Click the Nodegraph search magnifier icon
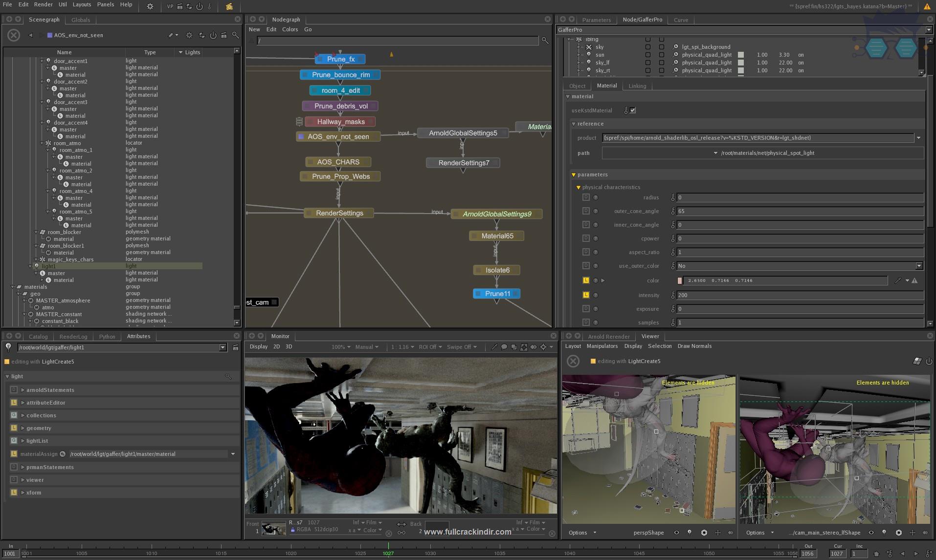The image size is (936, 560). (x=545, y=41)
